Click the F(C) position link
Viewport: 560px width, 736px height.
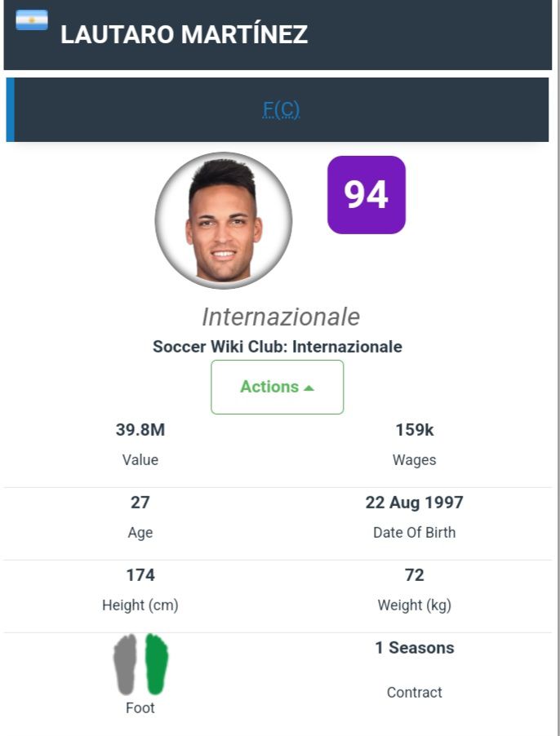click(281, 109)
